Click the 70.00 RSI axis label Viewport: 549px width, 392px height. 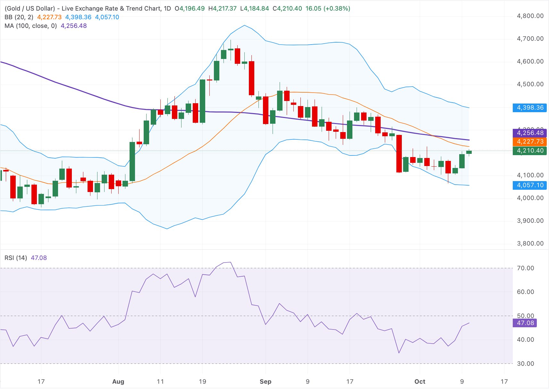click(526, 268)
